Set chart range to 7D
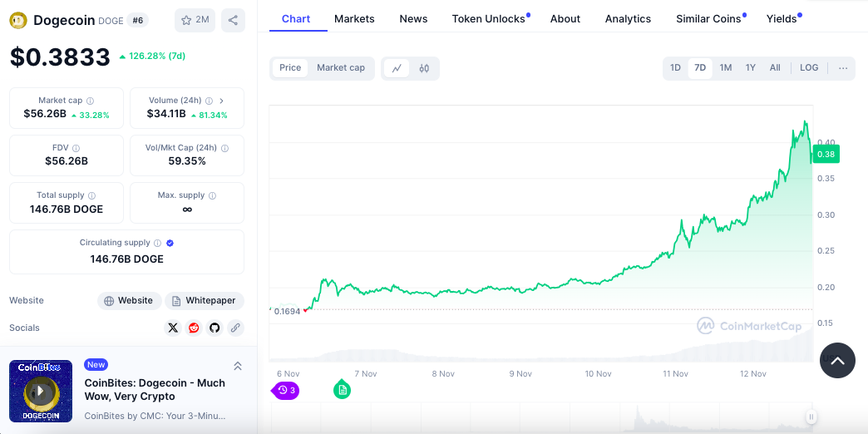Viewport: 868px width, 434px height. tap(700, 68)
